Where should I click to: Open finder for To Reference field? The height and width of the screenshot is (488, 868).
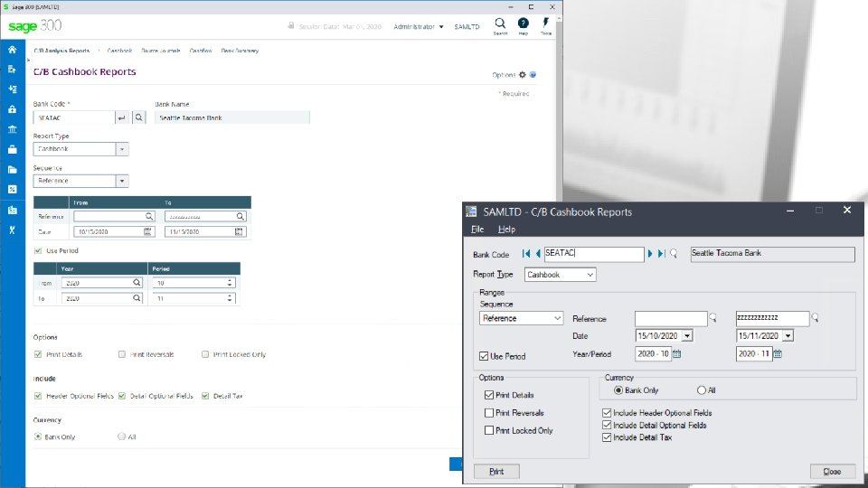(241, 216)
